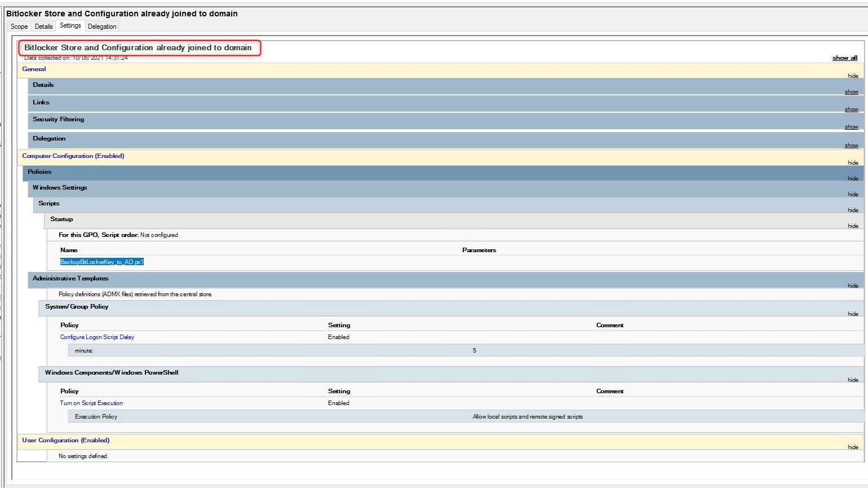Hide the General section

pos(853,76)
